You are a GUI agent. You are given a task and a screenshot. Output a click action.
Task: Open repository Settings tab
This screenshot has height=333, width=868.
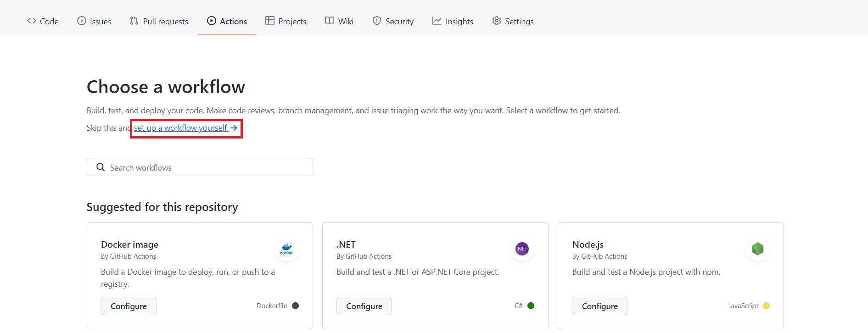[513, 21]
